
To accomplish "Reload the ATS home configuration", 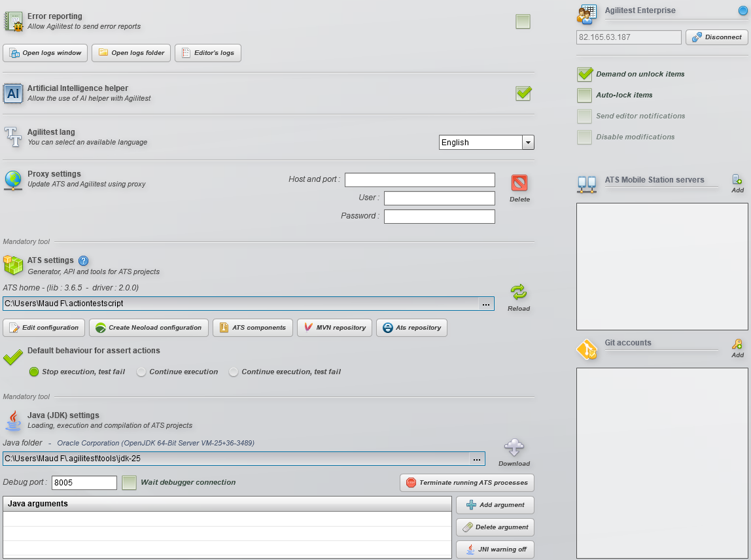I will coord(519,298).
